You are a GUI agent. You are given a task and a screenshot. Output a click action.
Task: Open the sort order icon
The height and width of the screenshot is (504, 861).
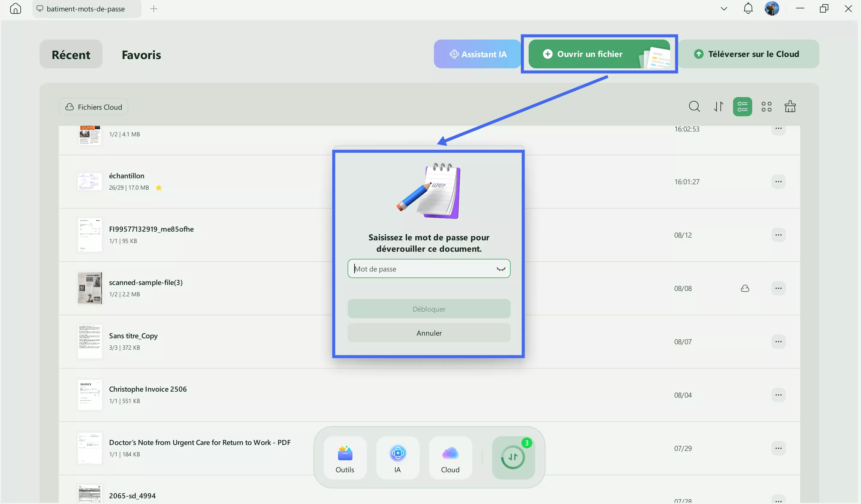pos(718,107)
